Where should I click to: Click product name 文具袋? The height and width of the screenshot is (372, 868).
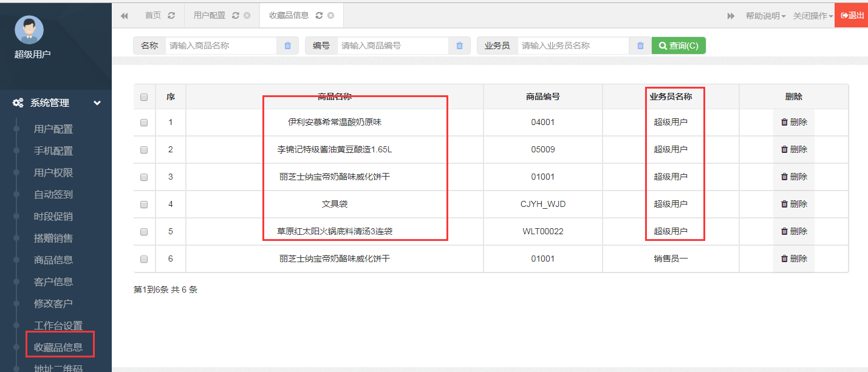[x=335, y=204]
